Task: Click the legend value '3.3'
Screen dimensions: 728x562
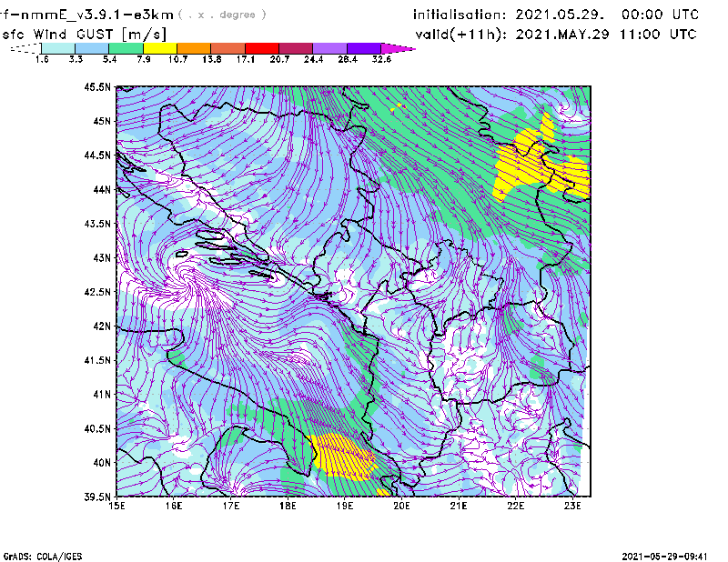Action: click(76, 59)
